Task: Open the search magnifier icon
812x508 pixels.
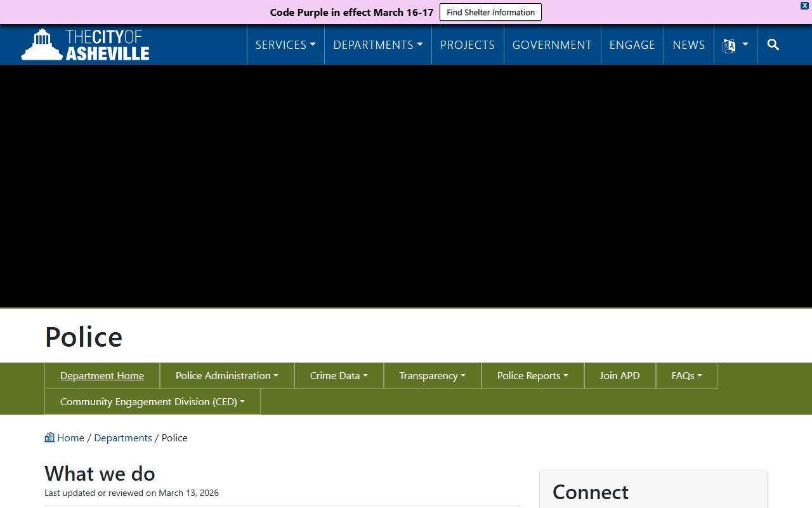Action: click(x=773, y=44)
